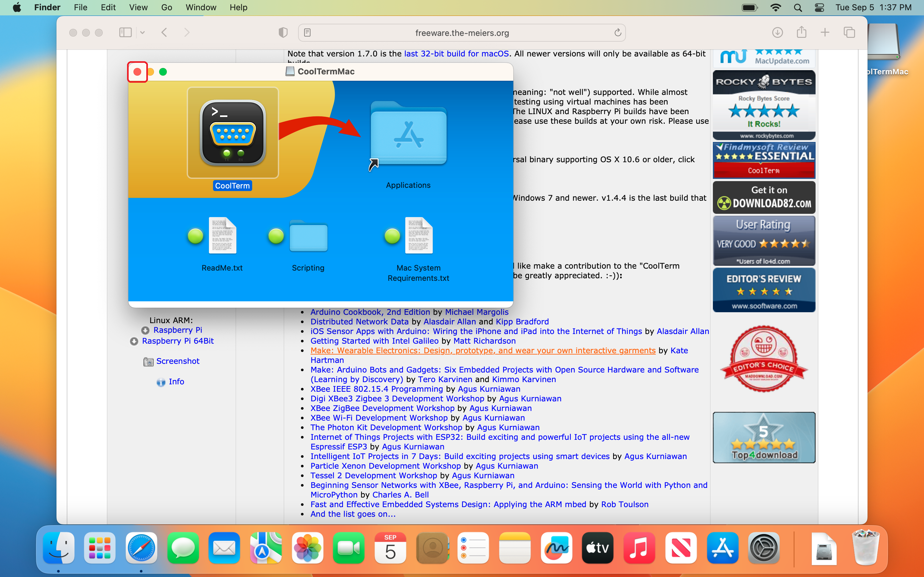Open the Window menu
This screenshot has width=924, height=577.
click(x=201, y=8)
